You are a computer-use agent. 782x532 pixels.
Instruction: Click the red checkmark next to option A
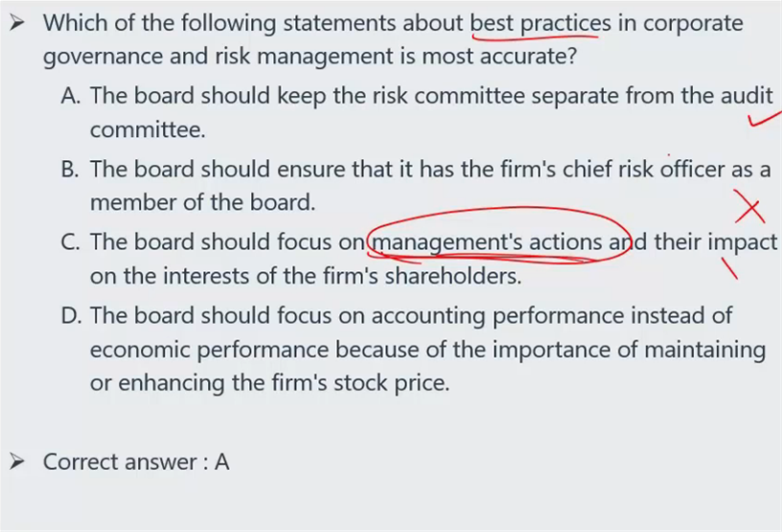click(765, 120)
